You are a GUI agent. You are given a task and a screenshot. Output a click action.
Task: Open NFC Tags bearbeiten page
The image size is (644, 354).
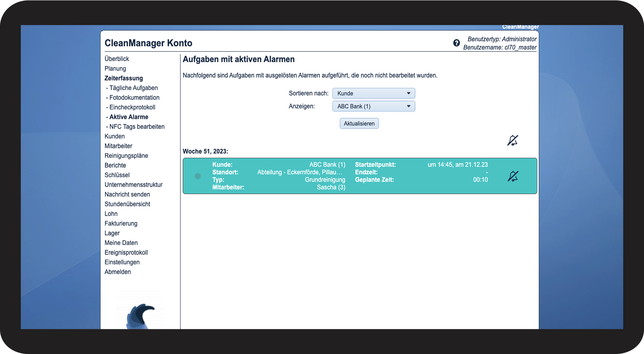[x=137, y=127]
